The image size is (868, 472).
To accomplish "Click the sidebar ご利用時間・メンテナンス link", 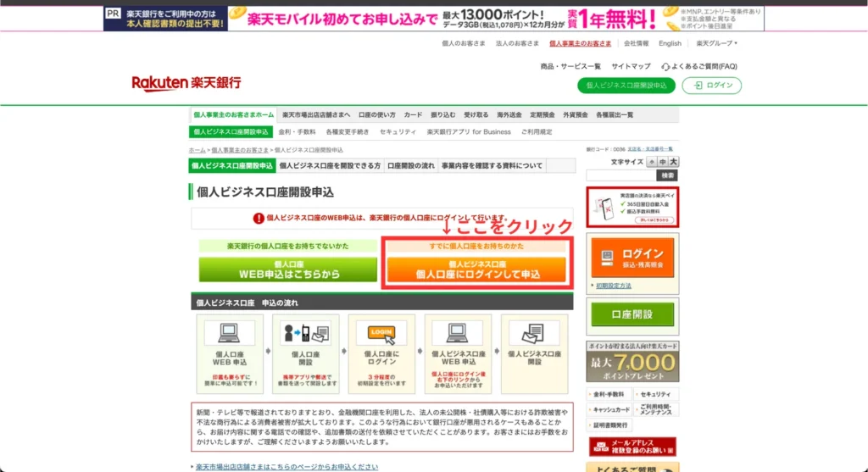I will pos(655,410).
